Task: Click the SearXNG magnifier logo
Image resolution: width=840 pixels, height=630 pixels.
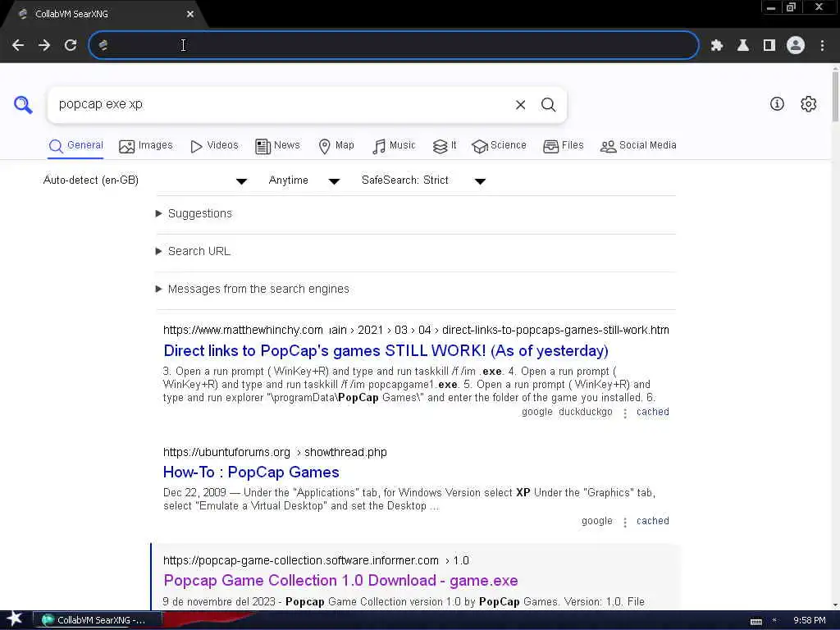Action: [x=23, y=104]
